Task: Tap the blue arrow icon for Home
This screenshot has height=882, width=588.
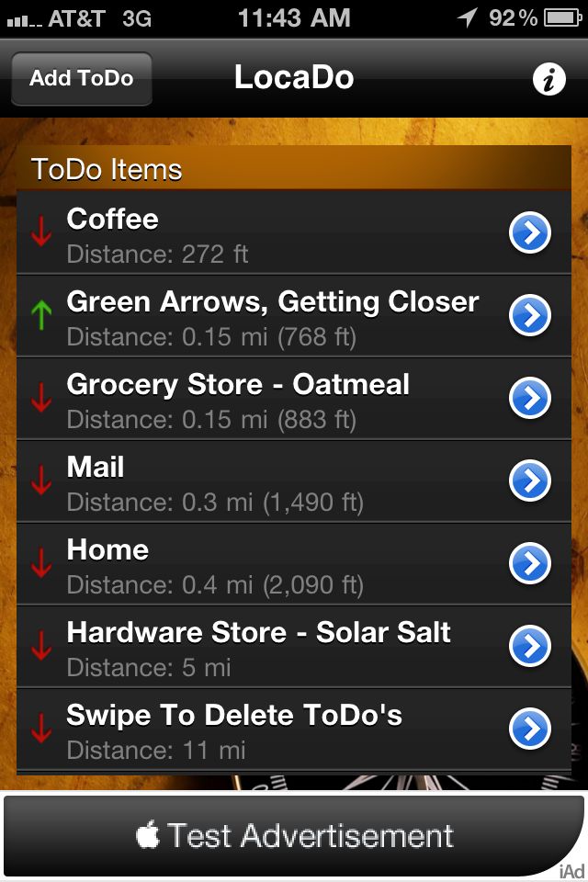Action: pyautogui.click(x=529, y=563)
